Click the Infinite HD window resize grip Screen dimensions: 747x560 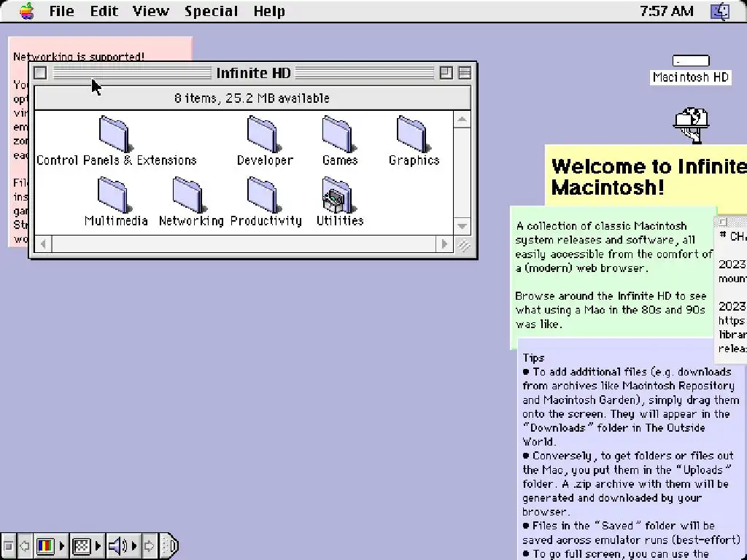tap(462, 244)
